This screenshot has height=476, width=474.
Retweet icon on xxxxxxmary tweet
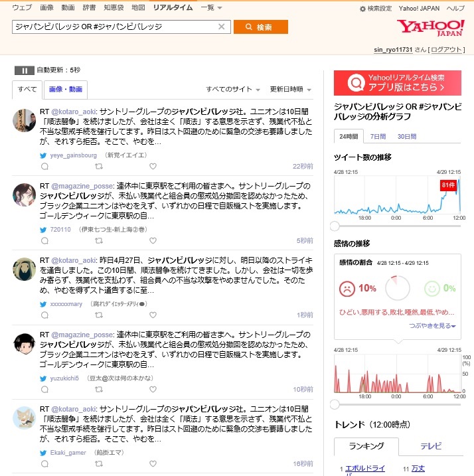coord(99,315)
